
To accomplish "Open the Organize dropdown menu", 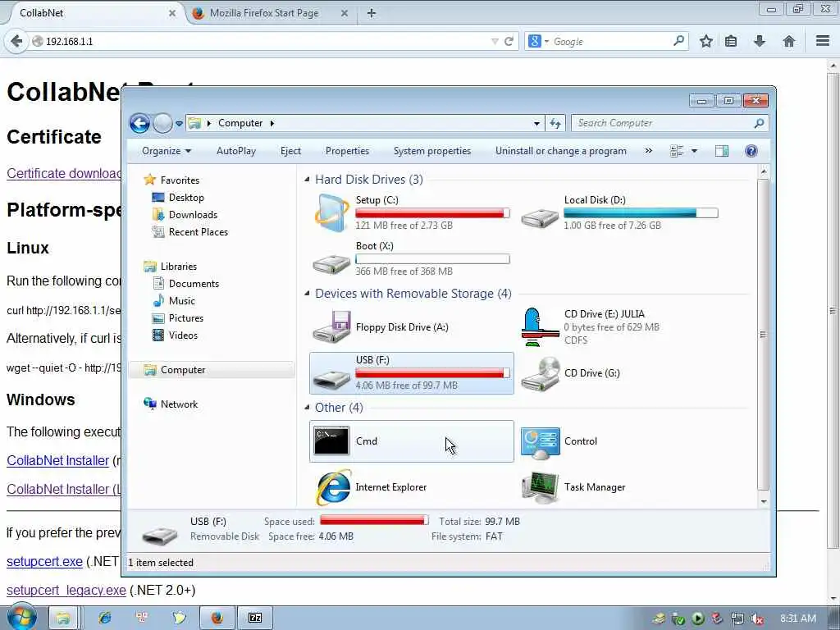I will [166, 151].
